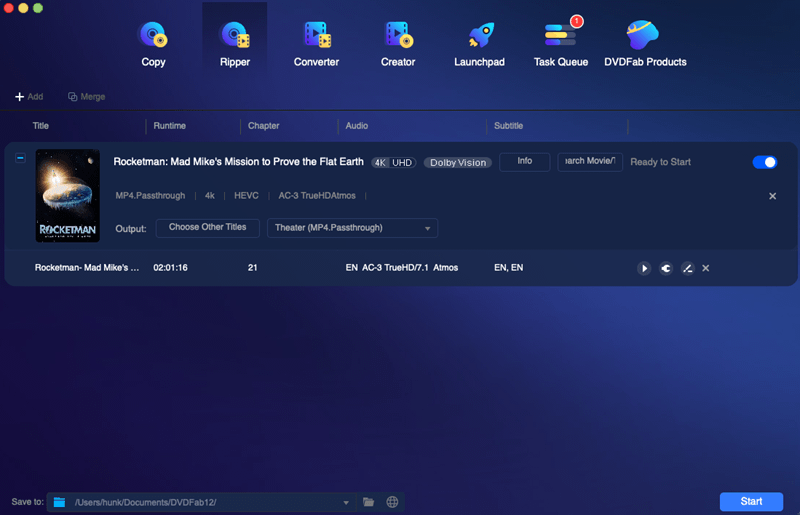Click the MP4.Passthrough format label
Screen dimensions: 800x515
pos(150,195)
